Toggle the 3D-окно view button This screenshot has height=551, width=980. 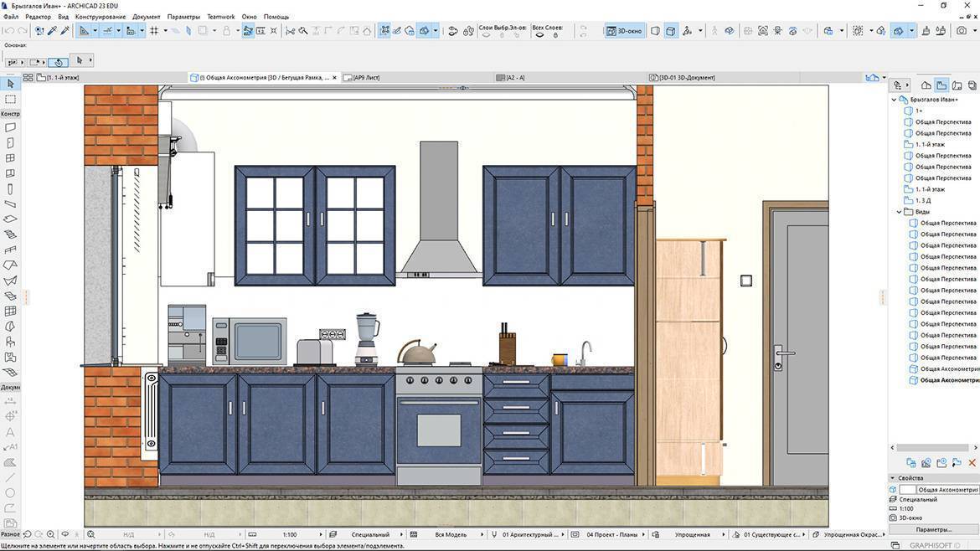[x=624, y=31]
